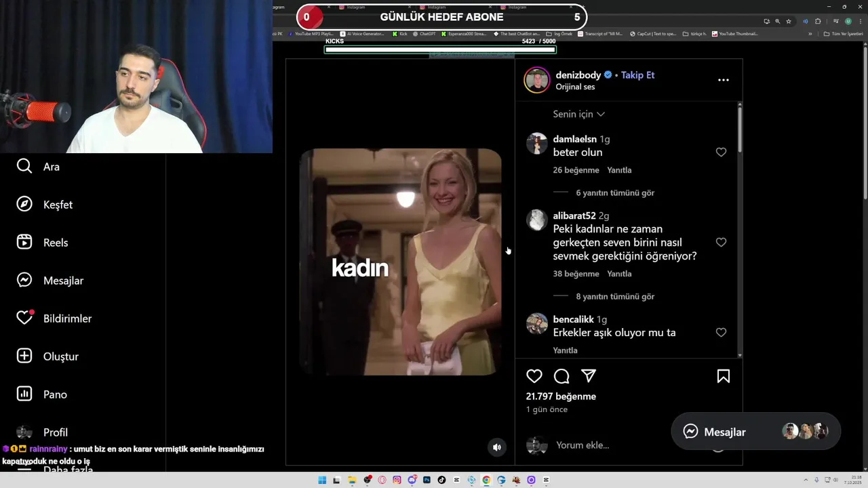Expand the Senin için comment filter

coord(579,114)
